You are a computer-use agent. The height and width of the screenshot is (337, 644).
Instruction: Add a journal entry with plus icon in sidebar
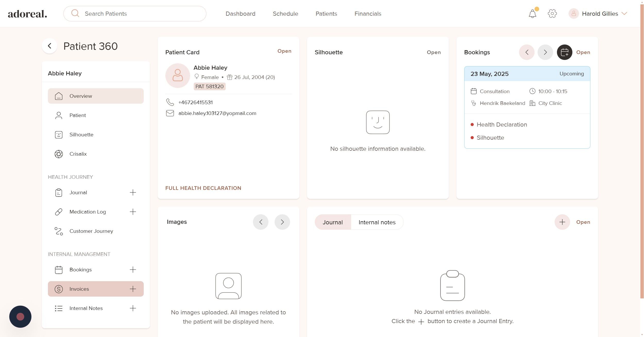click(133, 192)
